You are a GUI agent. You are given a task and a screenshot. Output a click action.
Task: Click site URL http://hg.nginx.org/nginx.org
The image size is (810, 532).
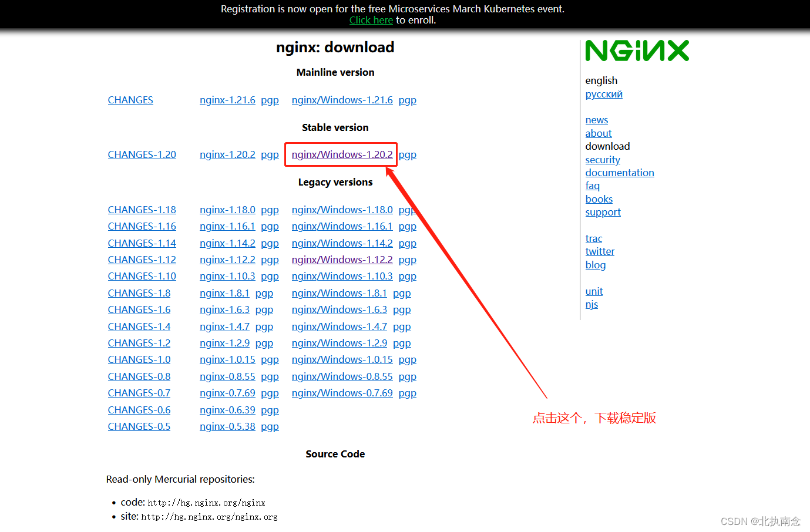(209, 517)
